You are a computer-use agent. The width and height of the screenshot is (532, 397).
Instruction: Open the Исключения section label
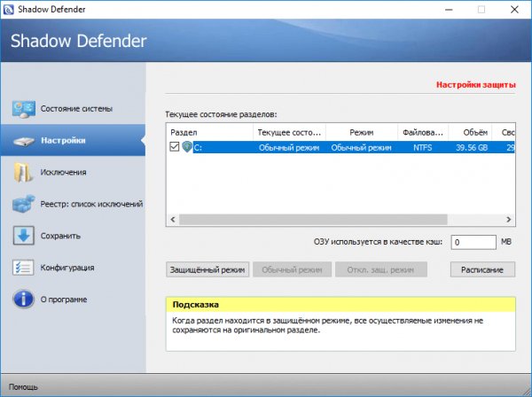63,172
